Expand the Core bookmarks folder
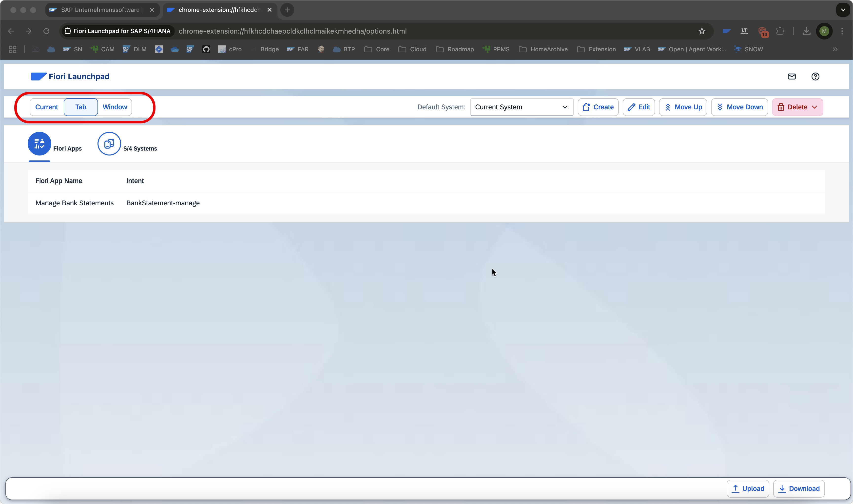 (x=377, y=49)
